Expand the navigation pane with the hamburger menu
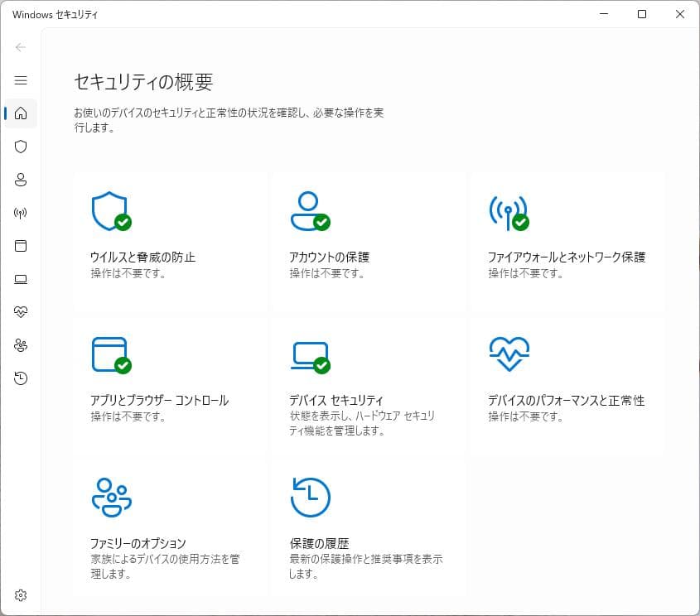The height and width of the screenshot is (616, 700). click(21, 80)
